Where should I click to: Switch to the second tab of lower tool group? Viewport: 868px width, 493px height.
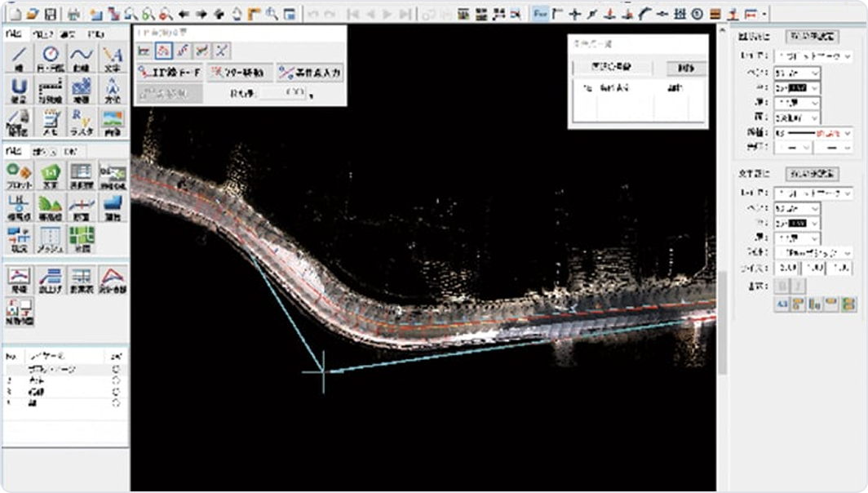pyautogui.click(x=44, y=151)
